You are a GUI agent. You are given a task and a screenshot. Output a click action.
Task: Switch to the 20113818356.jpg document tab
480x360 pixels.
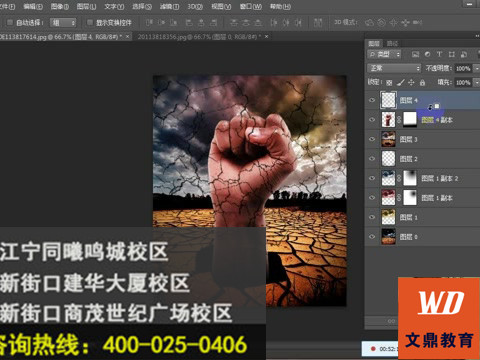(199, 37)
